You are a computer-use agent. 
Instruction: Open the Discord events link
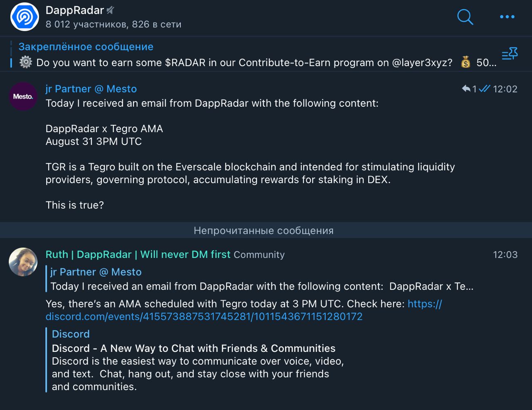[204, 317]
